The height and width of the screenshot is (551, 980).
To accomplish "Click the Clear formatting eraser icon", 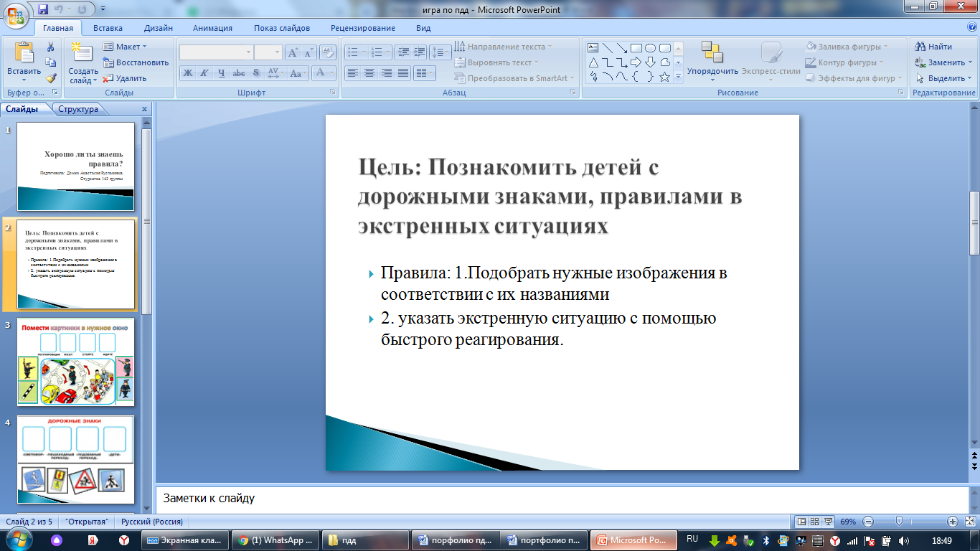I will pos(328,52).
